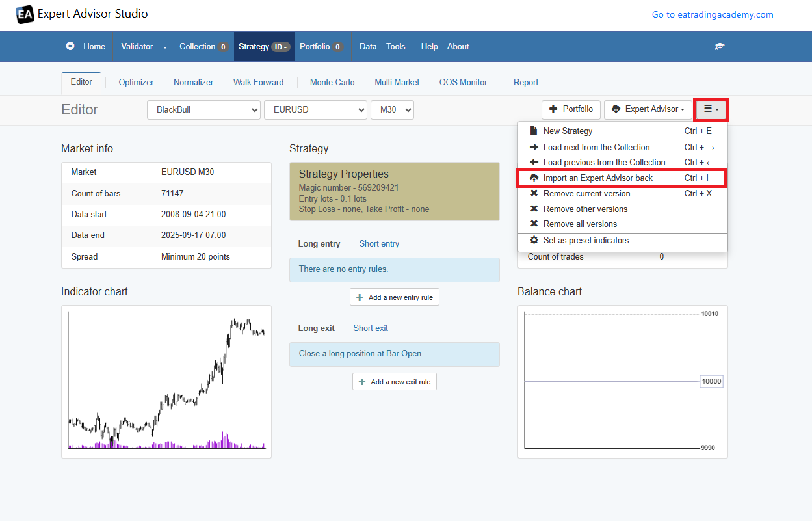Viewport: 812px width, 521px height.
Task: Click Set as preset indicators
Action: coord(586,241)
